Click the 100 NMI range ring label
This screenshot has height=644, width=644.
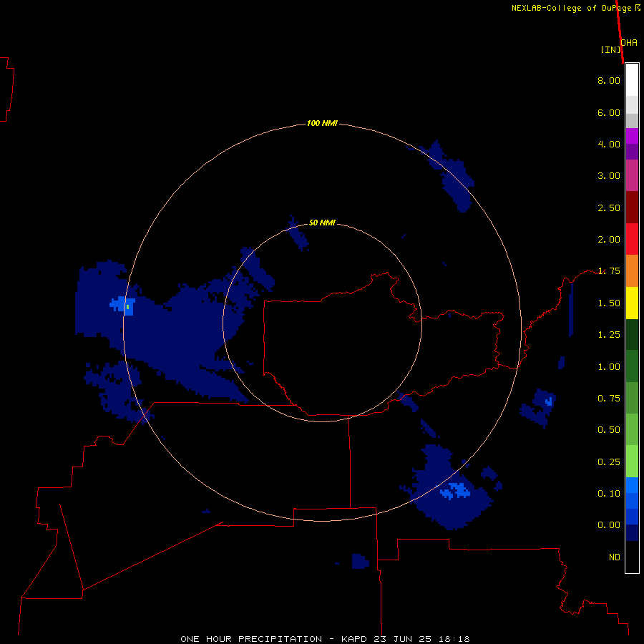pyautogui.click(x=322, y=123)
